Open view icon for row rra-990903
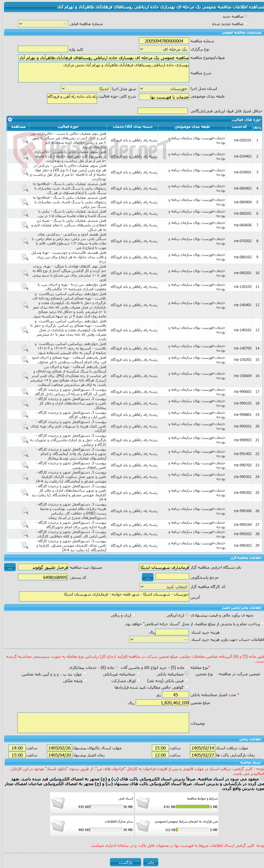 pyautogui.click(x=24, y=440)
